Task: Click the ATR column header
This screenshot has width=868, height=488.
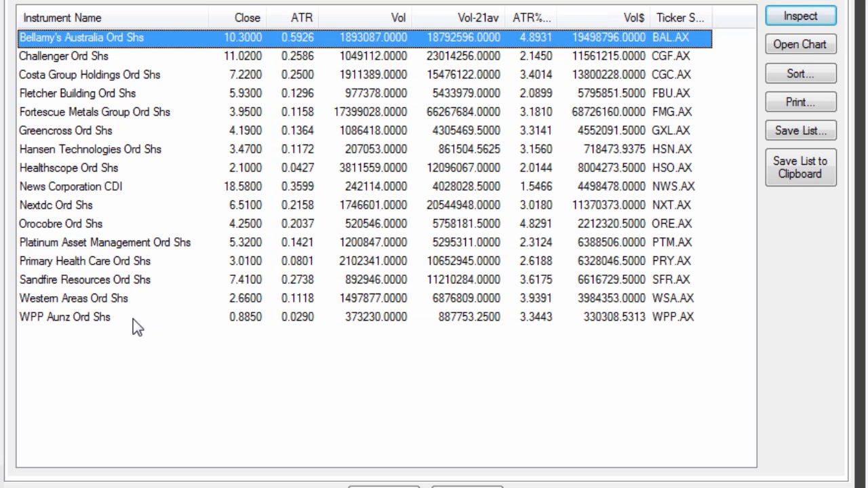Action: tap(291, 18)
